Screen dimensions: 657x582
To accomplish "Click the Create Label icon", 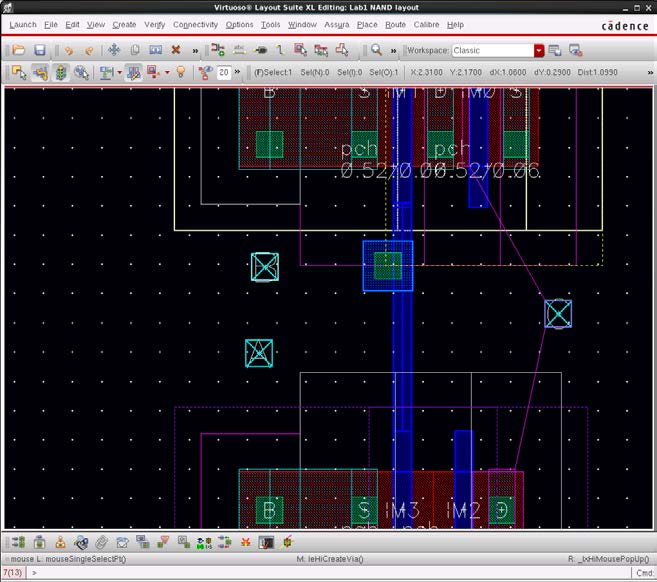I will click(x=239, y=50).
